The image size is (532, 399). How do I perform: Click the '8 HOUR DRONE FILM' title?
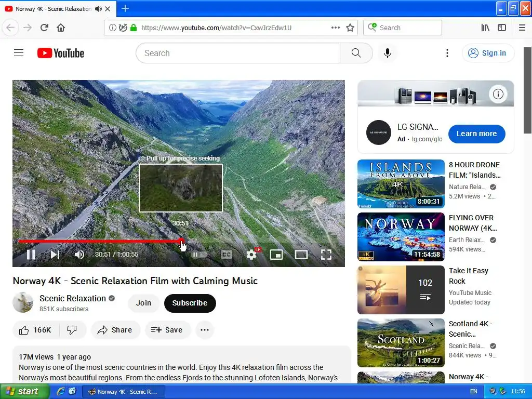[474, 170]
